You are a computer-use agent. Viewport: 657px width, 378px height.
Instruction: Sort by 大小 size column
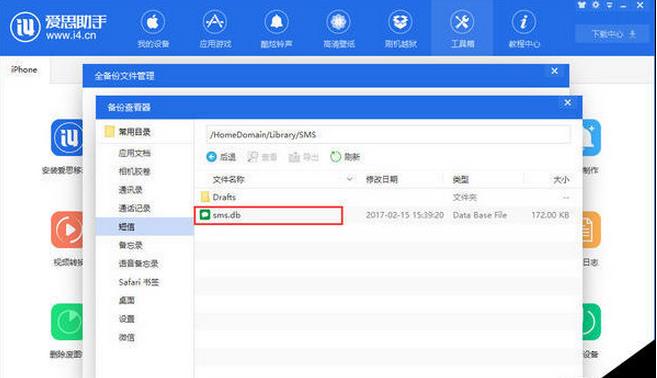(x=561, y=180)
